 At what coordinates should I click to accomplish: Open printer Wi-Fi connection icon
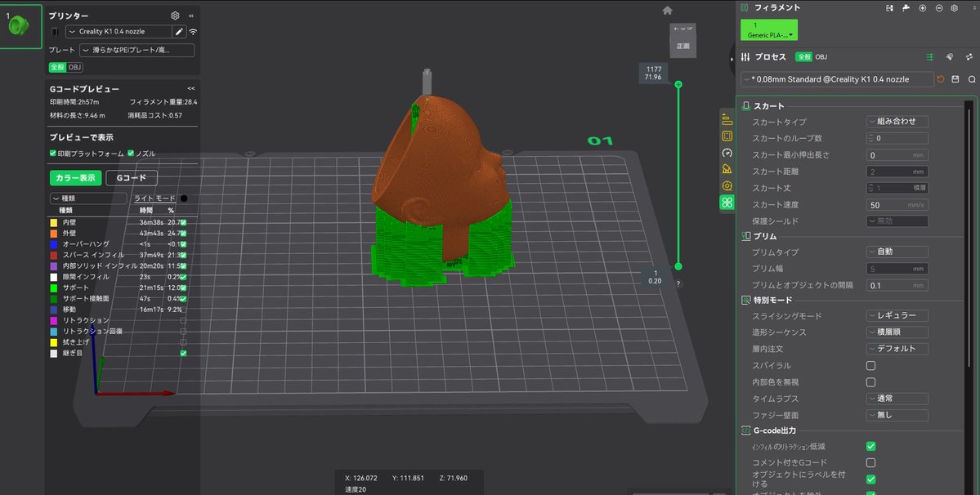193,32
